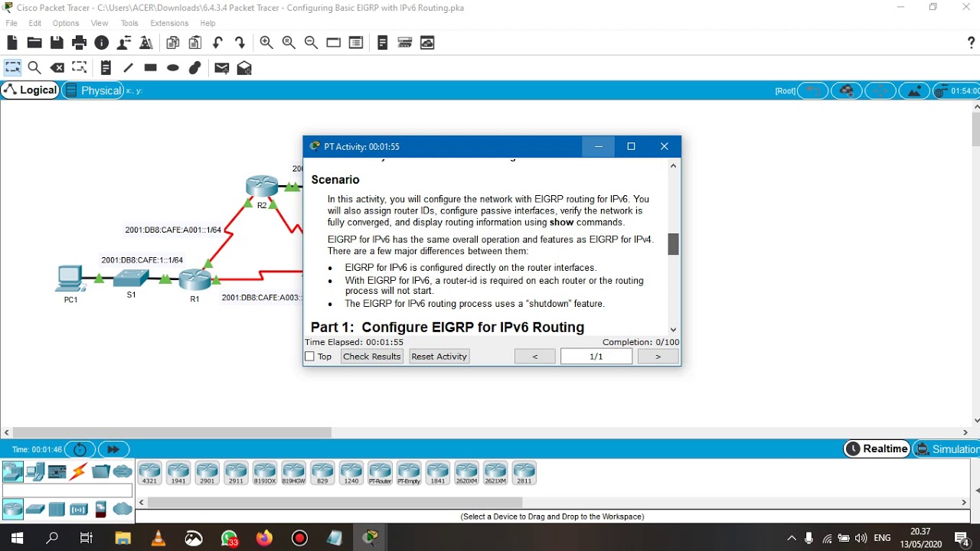Image resolution: width=980 pixels, height=551 pixels.
Task: Open WhatsApp from the taskbar
Action: (x=229, y=538)
